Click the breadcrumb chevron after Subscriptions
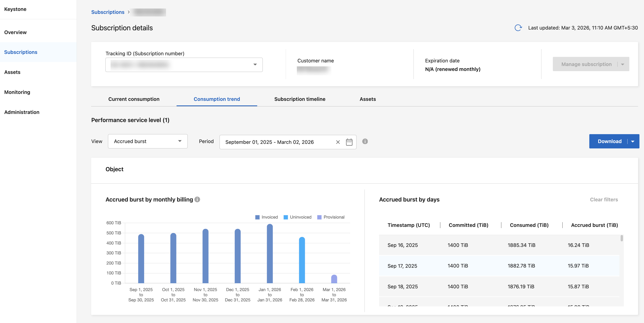The height and width of the screenshot is (323, 644). [x=128, y=12]
